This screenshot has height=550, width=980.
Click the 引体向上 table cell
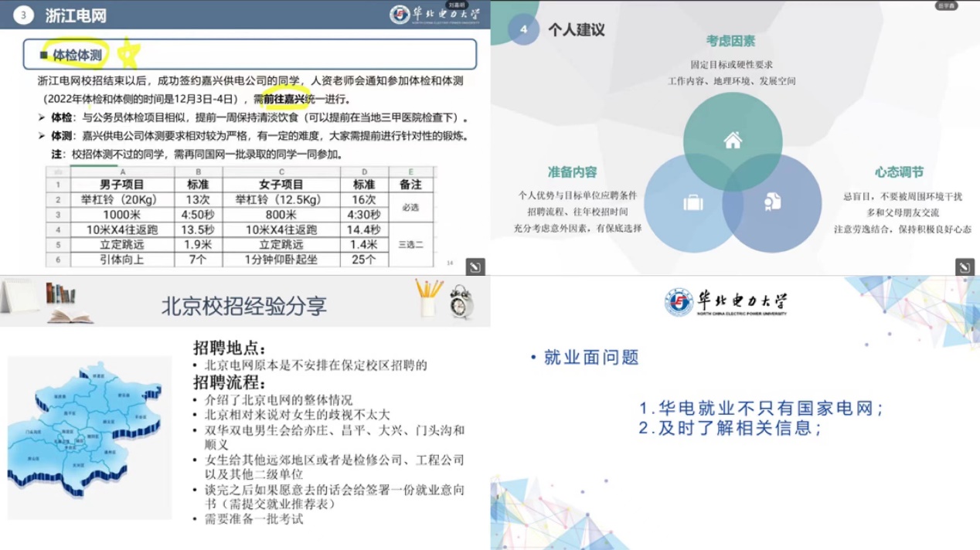click(x=122, y=260)
